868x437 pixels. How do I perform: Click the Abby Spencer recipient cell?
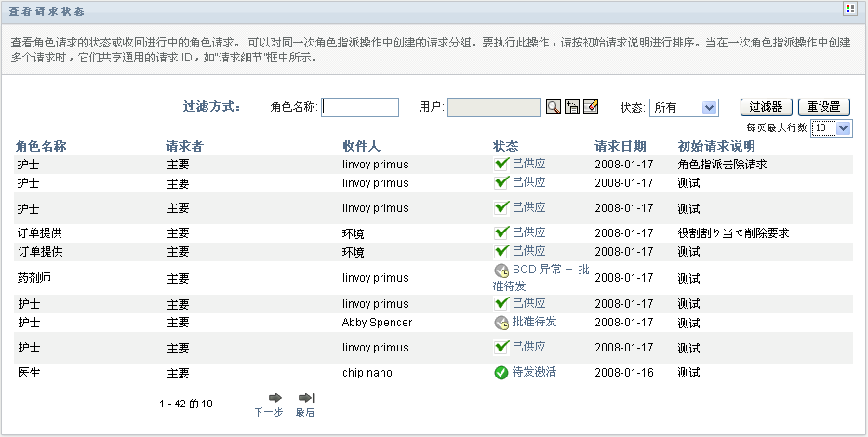click(377, 323)
